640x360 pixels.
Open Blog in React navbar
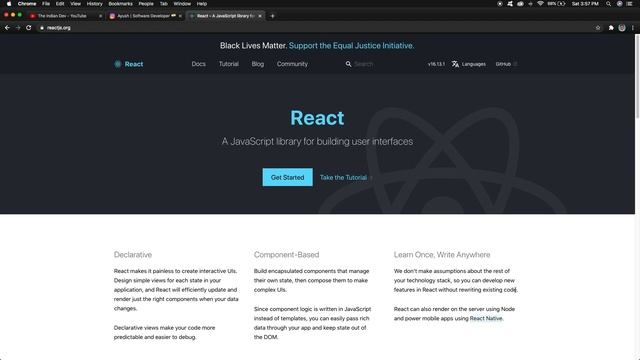[x=258, y=64]
